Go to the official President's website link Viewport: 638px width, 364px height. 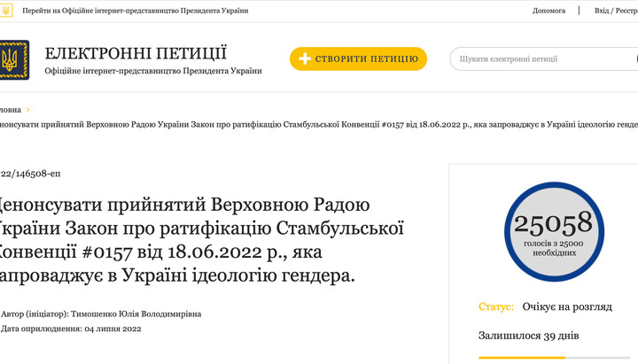pos(136,11)
